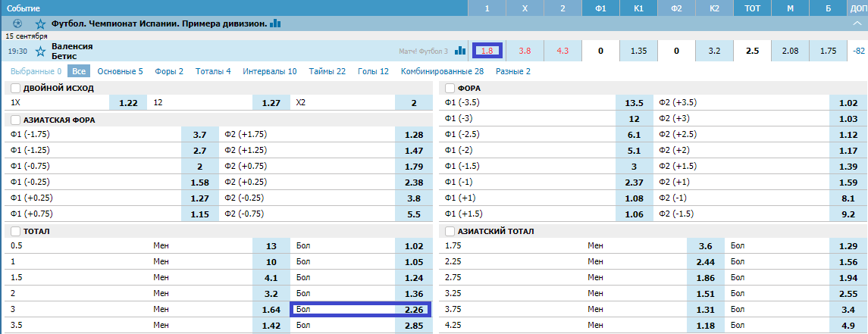Open the Разные 2 tab
868x334 pixels.
coord(512,71)
